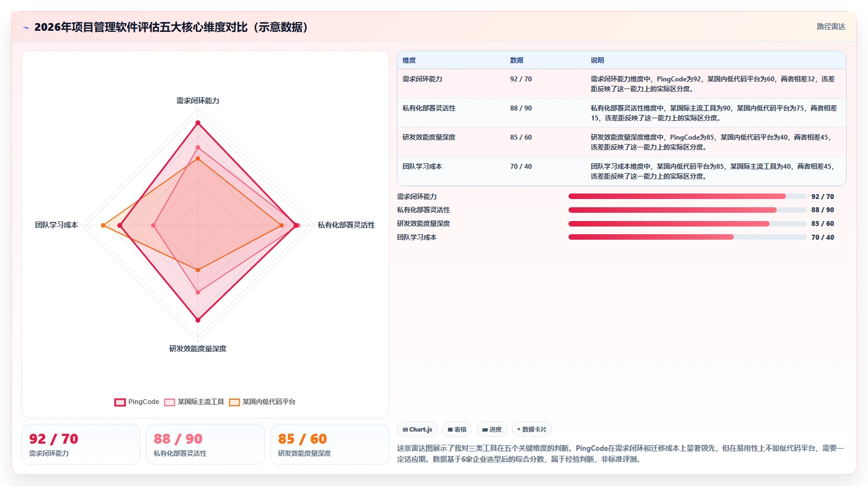
Task: Click the description text for 团队学习成本 row
Action: (713, 172)
